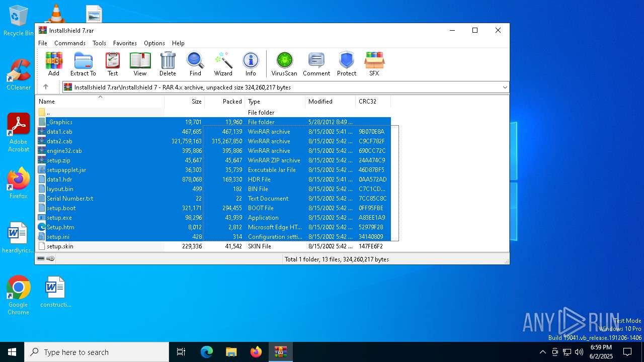The width and height of the screenshot is (644, 362).
Task: Open the View toolbar icon
Action: tap(140, 64)
